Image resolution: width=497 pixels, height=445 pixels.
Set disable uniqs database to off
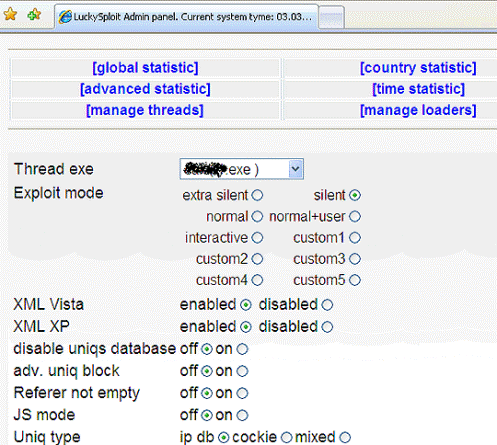click(x=207, y=349)
